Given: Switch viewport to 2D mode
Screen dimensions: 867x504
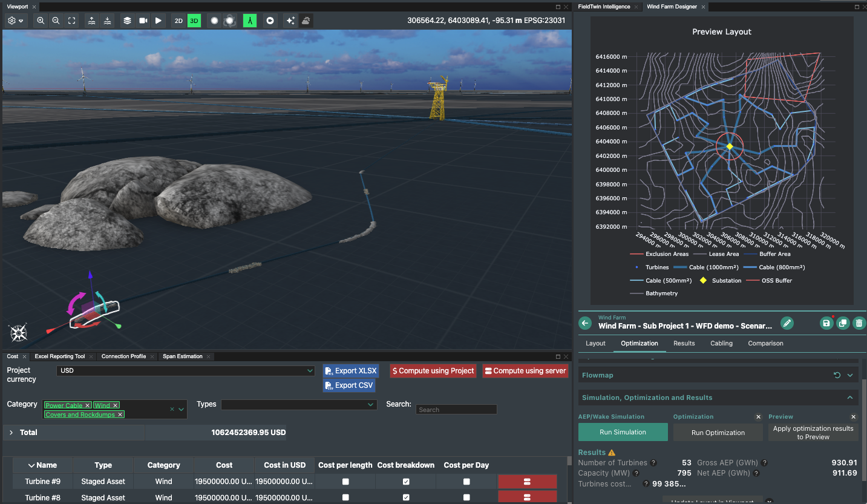Looking at the screenshot, I should point(178,21).
